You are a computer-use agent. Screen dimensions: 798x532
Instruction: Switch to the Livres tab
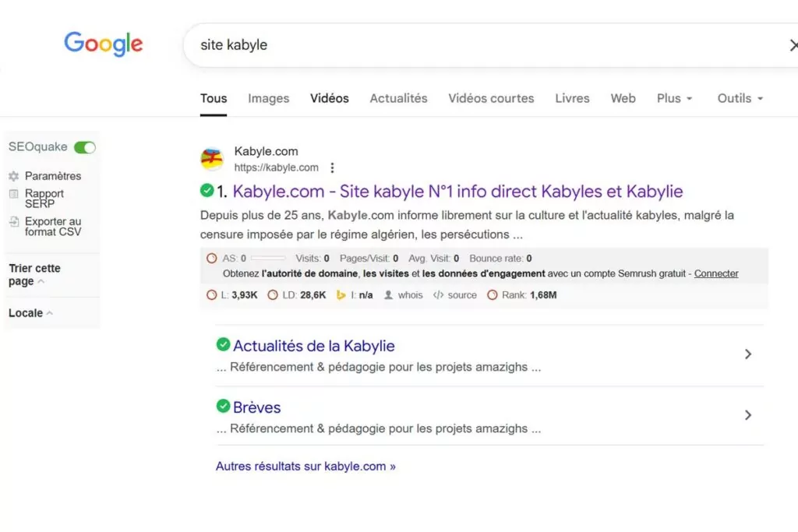point(572,98)
